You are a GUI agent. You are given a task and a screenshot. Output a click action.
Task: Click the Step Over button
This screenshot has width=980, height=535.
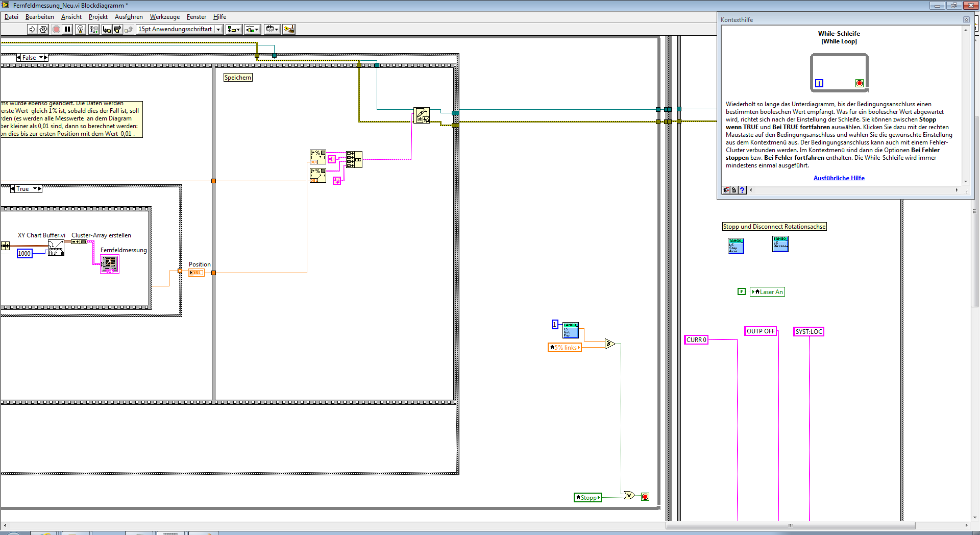pos(117,29)
